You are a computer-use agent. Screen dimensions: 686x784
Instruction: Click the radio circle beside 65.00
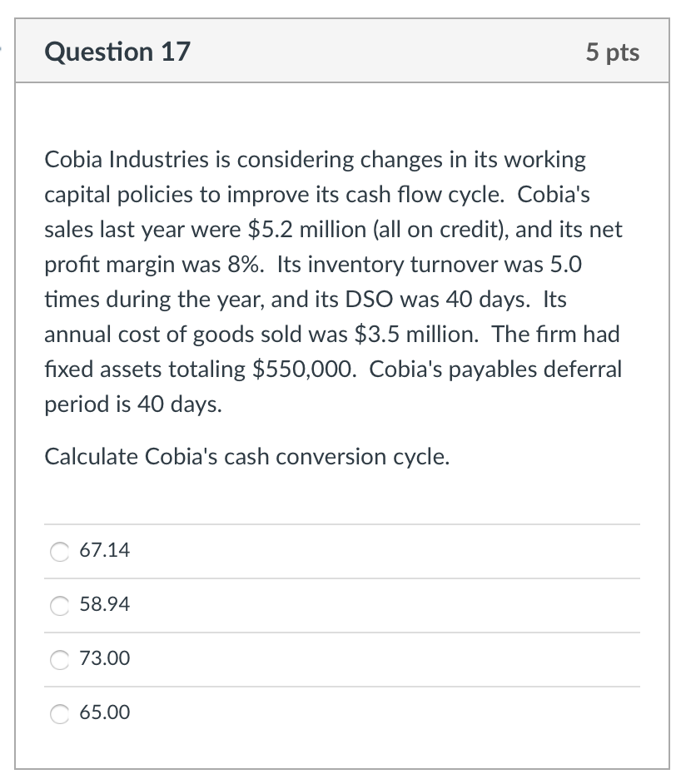tap(58, 713)
